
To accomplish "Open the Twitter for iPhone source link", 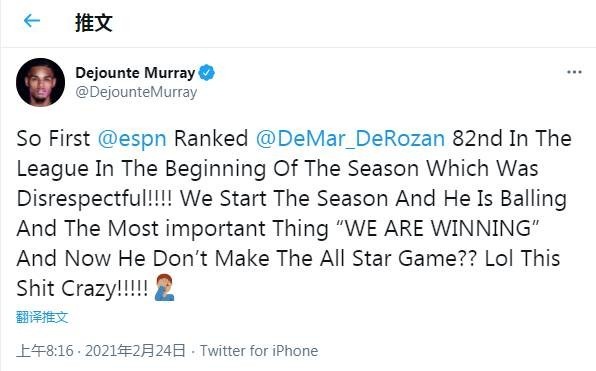I will click(259, 351).
